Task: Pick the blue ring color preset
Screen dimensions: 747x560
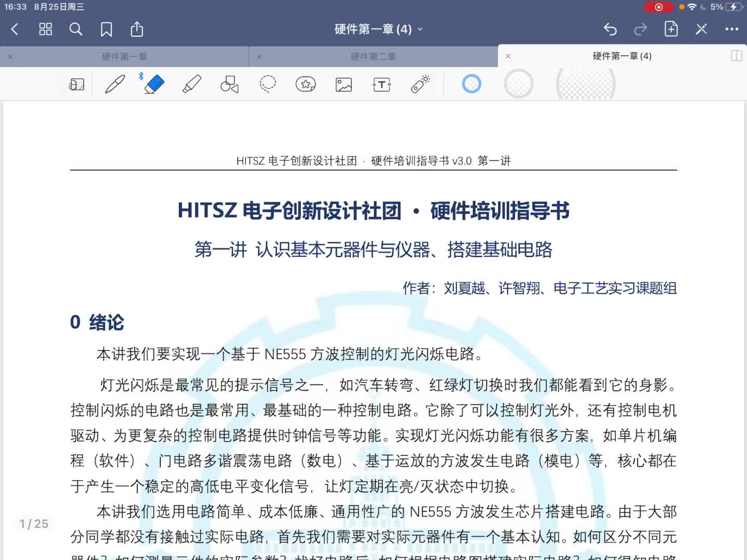Action: tap(472, 84)
